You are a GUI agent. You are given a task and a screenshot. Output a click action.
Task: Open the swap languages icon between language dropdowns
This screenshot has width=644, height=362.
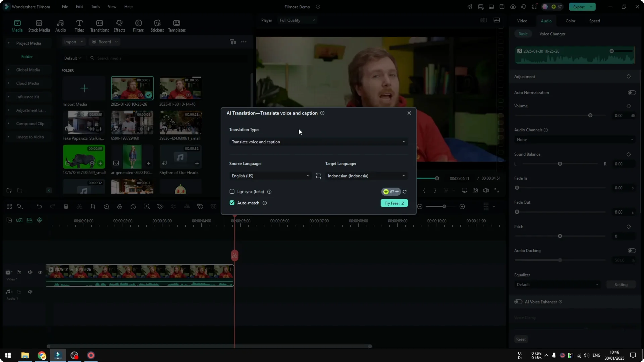(318, 176)
